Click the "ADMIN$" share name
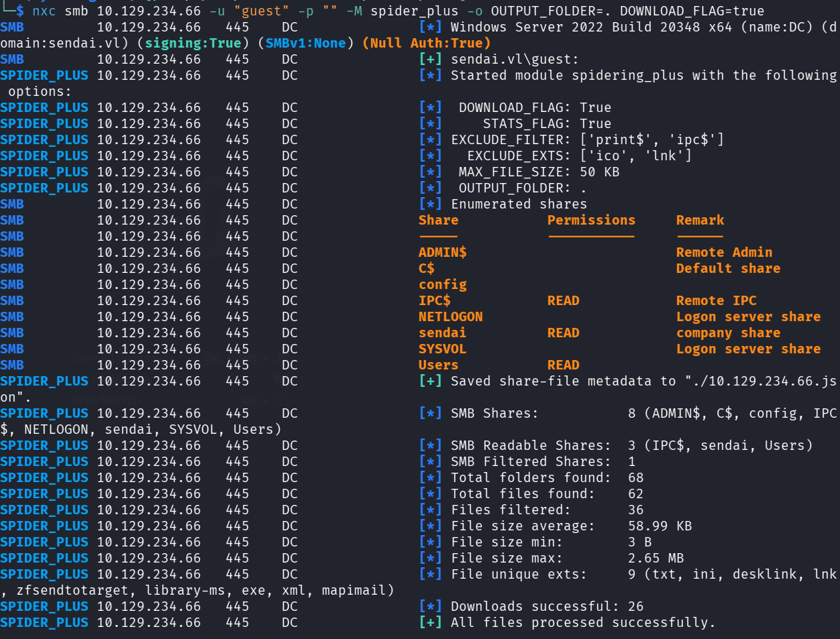 tap(443, 252)
